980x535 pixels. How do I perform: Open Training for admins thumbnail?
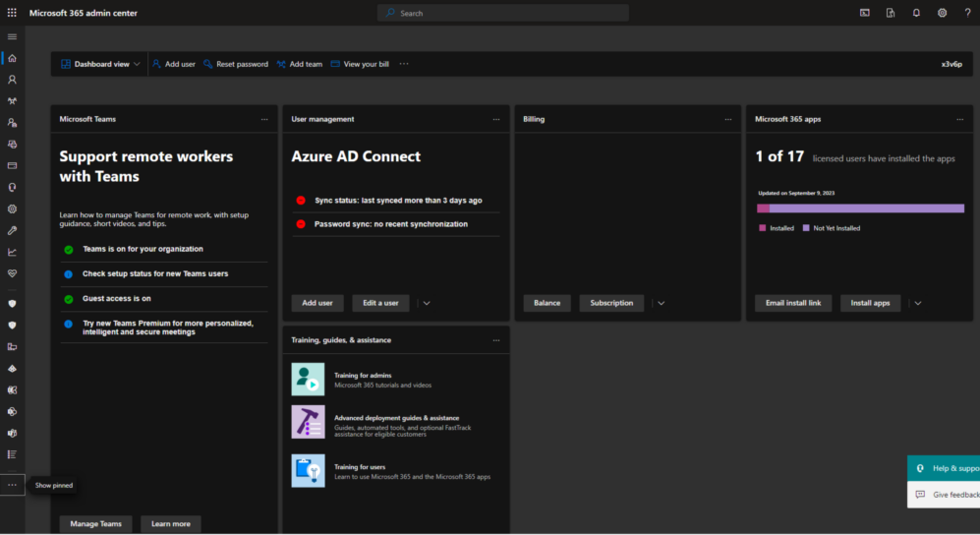(308, 380)
